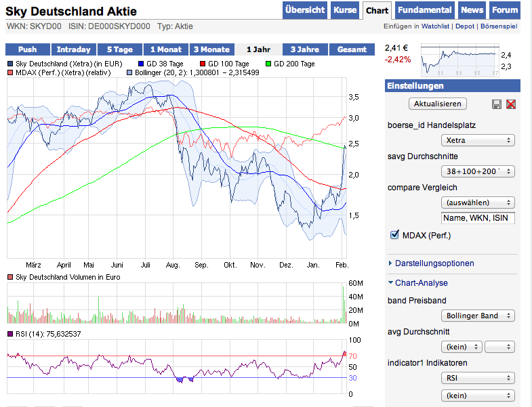Screen dimensions: 532x407
Task: Open the Handelsplatz Xetra dropdown
Action: click(478, 140)
